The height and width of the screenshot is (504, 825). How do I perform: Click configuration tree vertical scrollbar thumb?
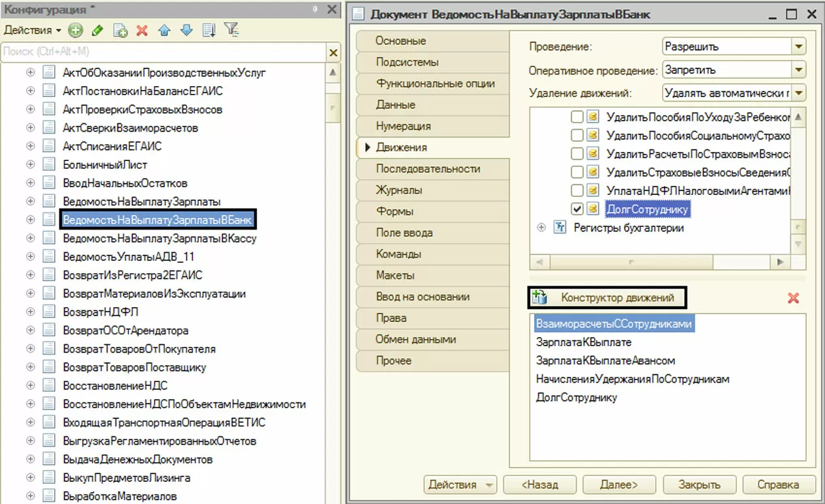tap(333, 108)
